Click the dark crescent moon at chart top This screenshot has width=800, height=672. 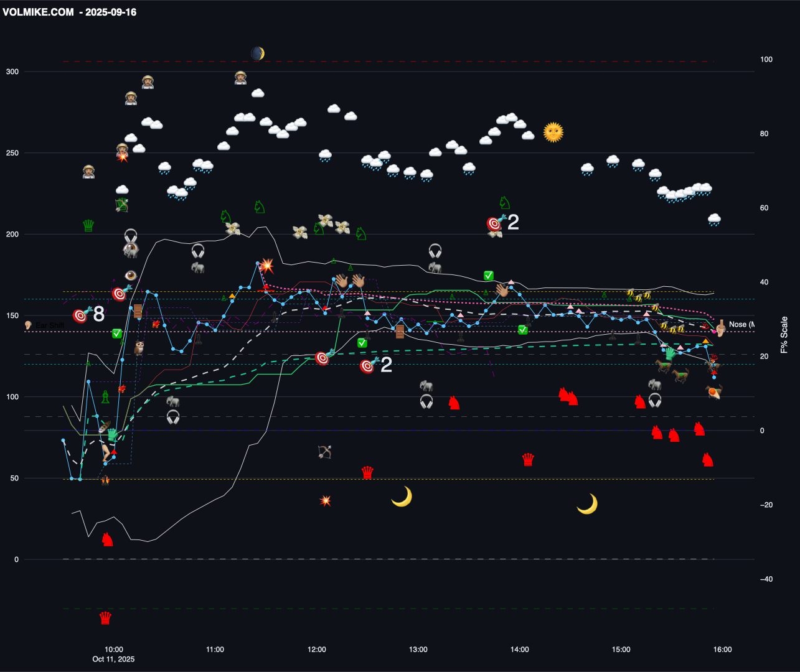coord(258,54)
